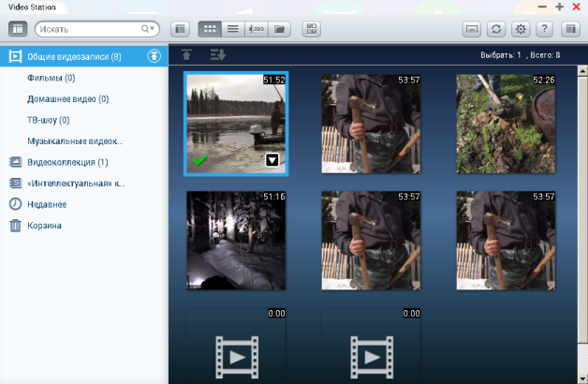Deselect the green checkmark on 51:52 video
The height and width of the screenshot is (384, 588).
199,160
